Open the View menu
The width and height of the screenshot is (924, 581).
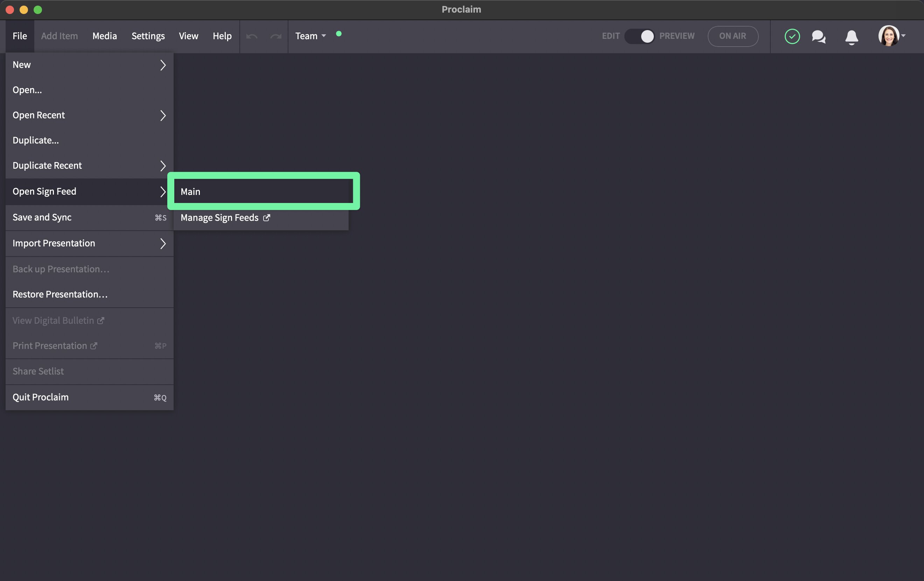(x=188, y=36)
